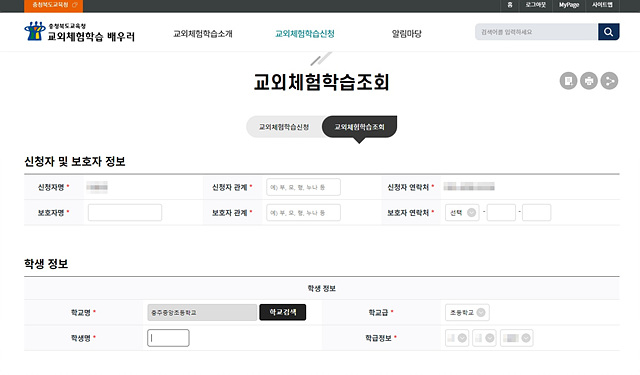
Task: Open 사이트맵 in the top bar
Action: [602, 5]
